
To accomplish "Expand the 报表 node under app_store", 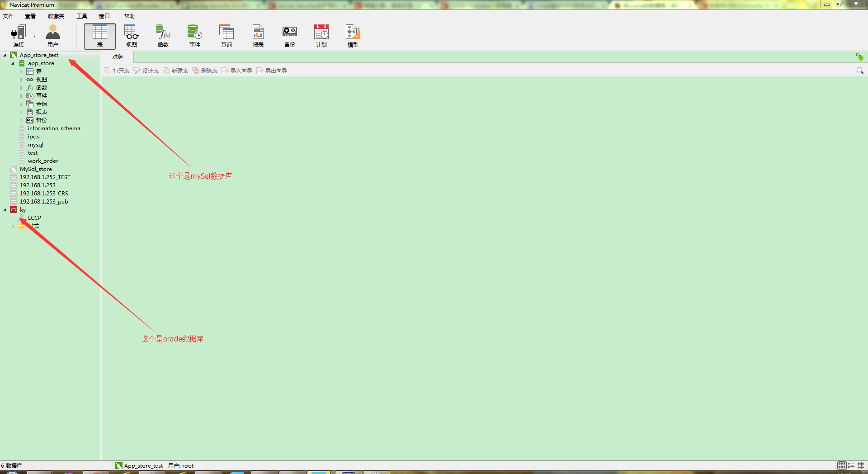I will pyautogui.click(x=21, y=112).
